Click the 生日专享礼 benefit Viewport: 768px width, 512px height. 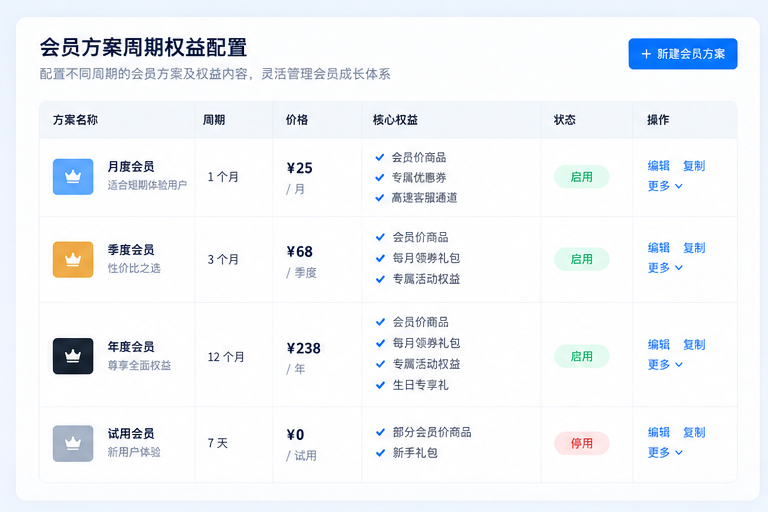[x=421, y=385]
